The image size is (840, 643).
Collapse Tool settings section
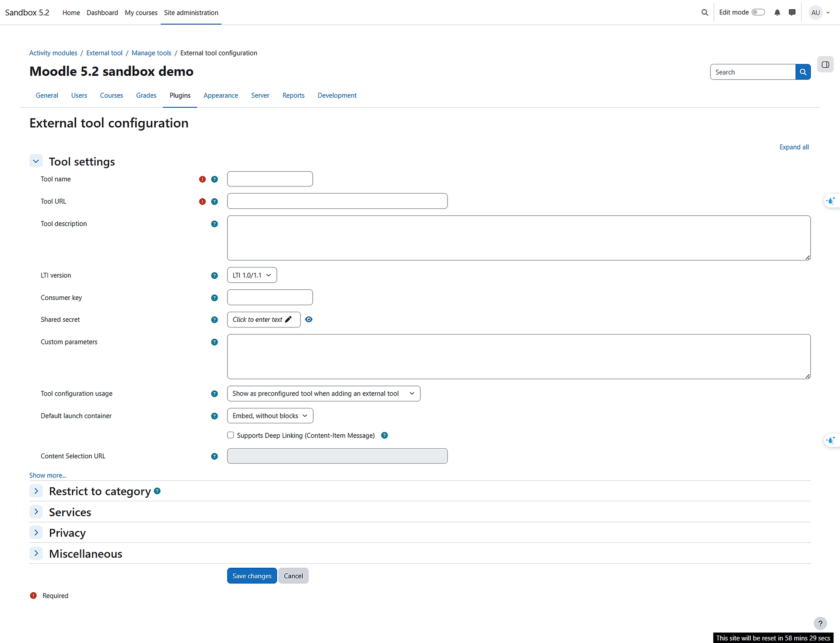tap(36, 161)
